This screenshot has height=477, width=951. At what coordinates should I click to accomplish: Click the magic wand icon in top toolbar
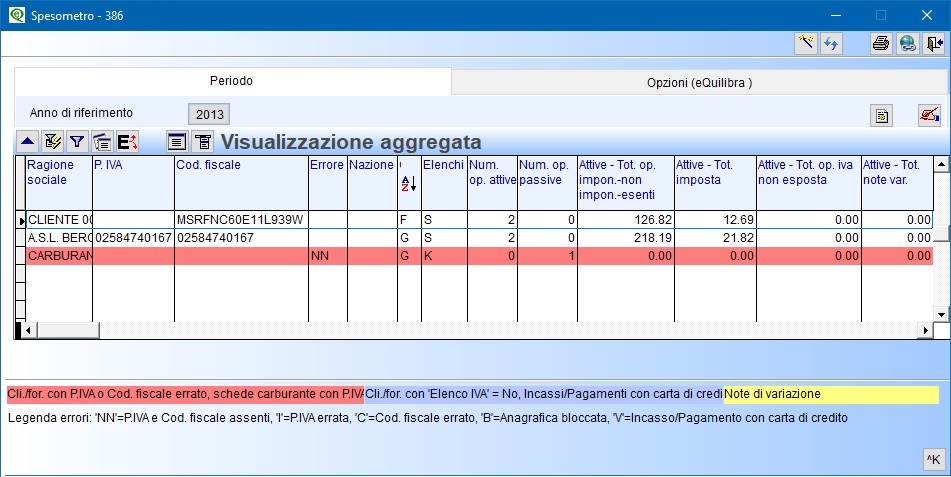(805, 43)
